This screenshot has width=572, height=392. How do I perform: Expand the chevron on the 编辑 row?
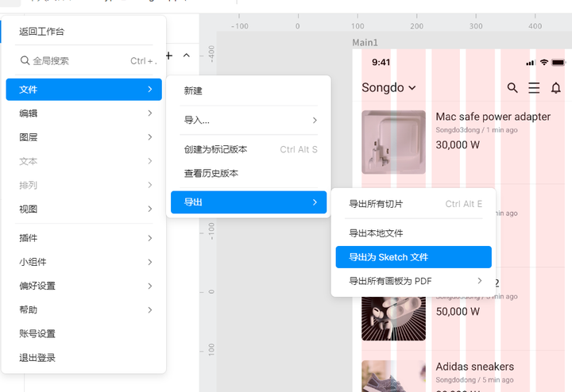point(150,113)
